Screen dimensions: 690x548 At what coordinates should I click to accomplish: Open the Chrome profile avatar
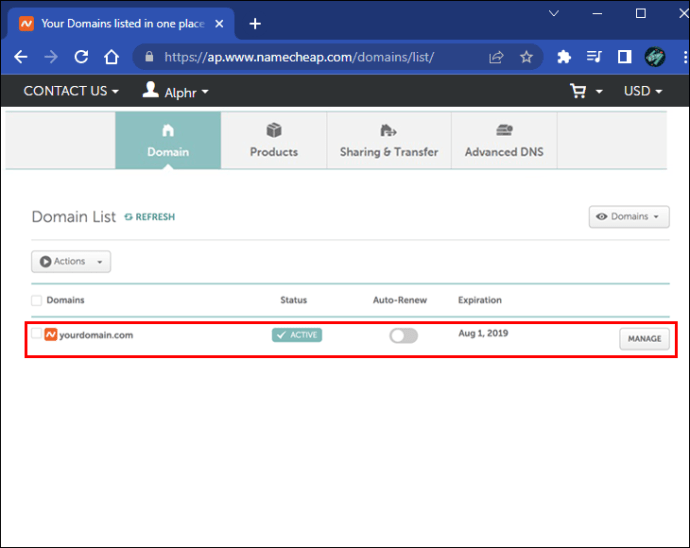pyautogui.click(x=655, y=57)
